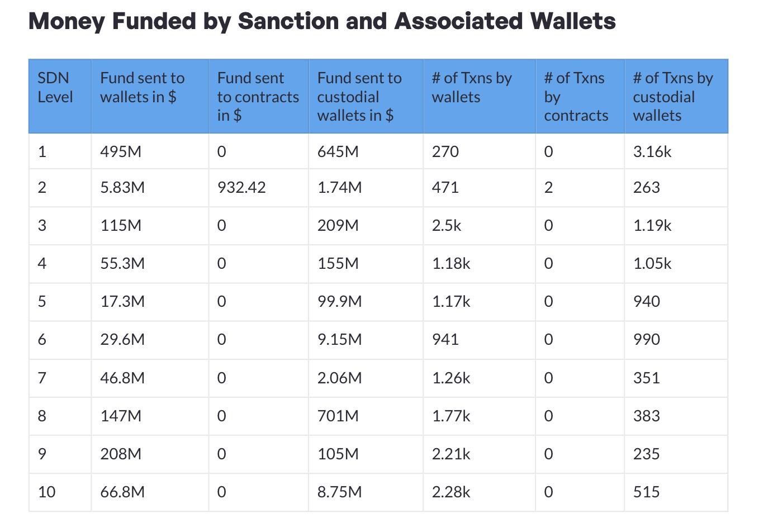Click the 2.5k wallet transactions cell
The image size is (759, 532).
pyautogui.click(x=447, y=226)
